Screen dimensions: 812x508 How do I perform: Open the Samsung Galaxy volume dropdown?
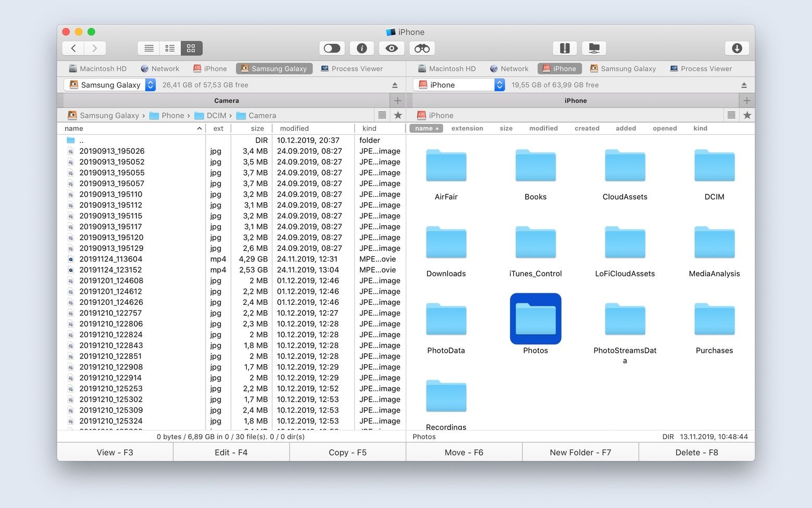110,85
